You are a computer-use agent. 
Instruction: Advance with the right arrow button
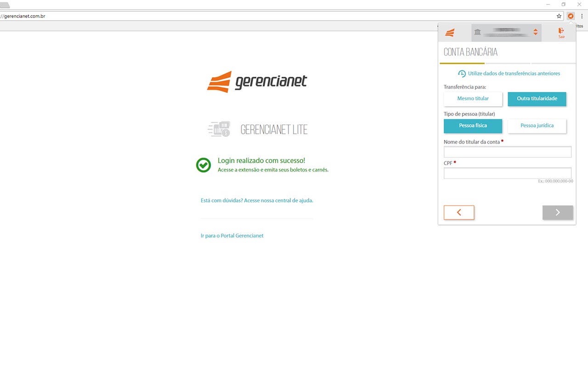[x=558, y=213]
